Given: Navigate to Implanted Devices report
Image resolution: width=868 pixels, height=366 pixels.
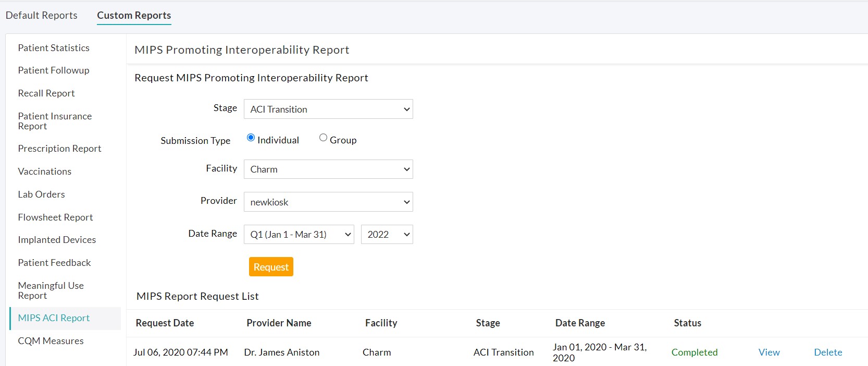Looking at the screenshot, I should coord(57,240).
